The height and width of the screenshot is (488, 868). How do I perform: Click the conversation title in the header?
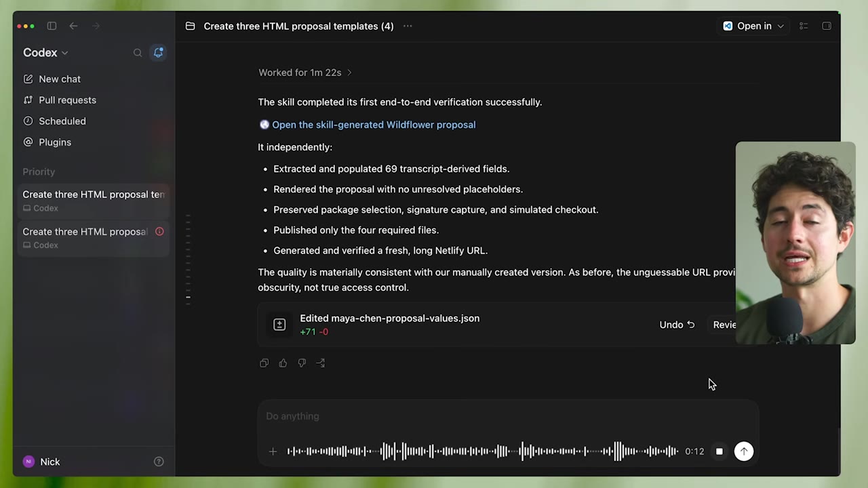(298, 26)
